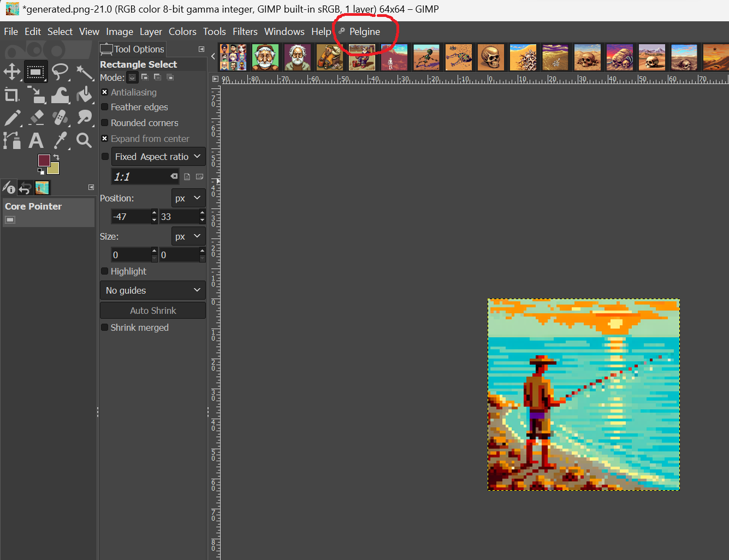
Task: Select the Text tool
Action: [x=36, y=140]
